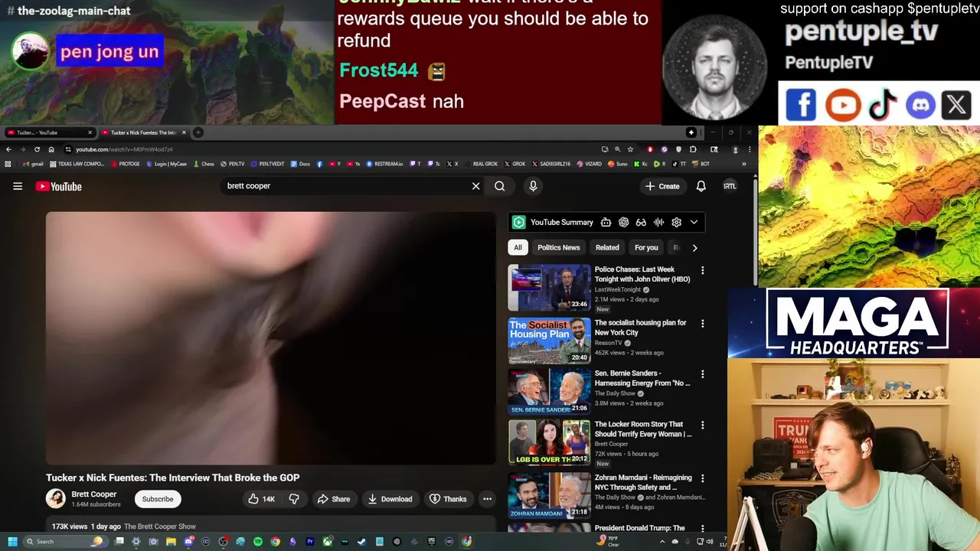
Task: Open options for The Locker Room Story video
Action: point(702,425)
